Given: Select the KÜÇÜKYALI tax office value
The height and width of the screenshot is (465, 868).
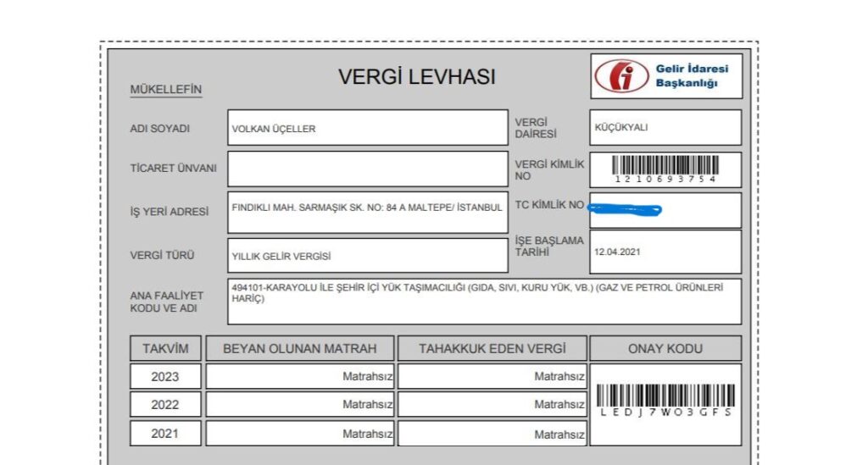Looking at the screenshot, I should (621, 127).
